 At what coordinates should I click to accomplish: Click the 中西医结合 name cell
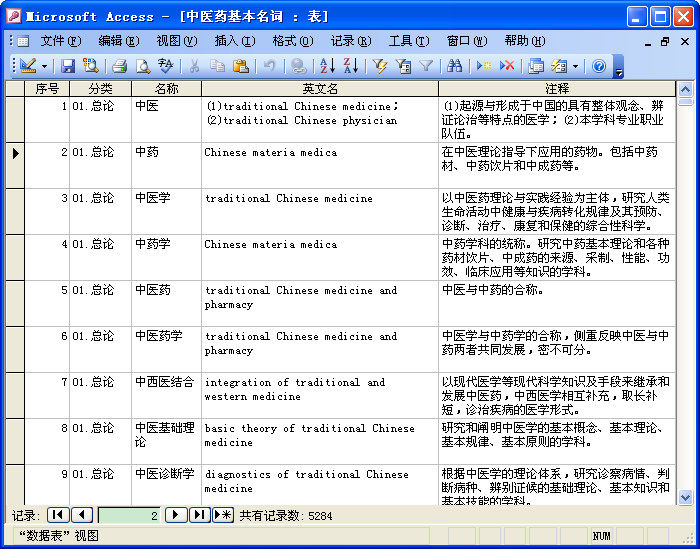click(x=167, y=395)
